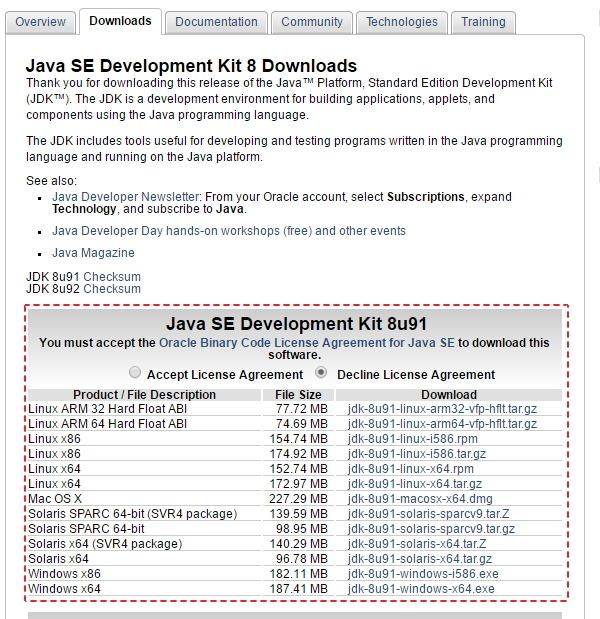Select Decline License Agreement radio button

321,372
